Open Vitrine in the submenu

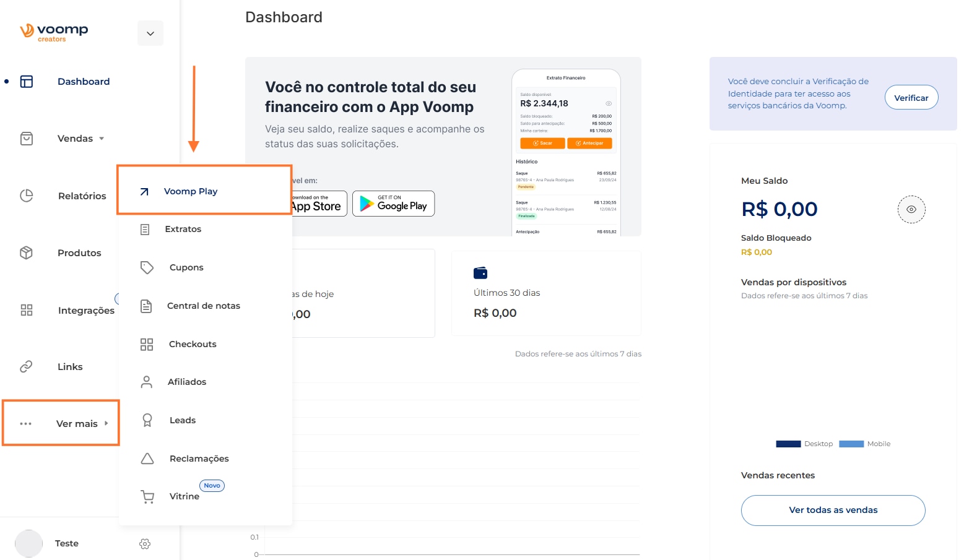(185, 496)
